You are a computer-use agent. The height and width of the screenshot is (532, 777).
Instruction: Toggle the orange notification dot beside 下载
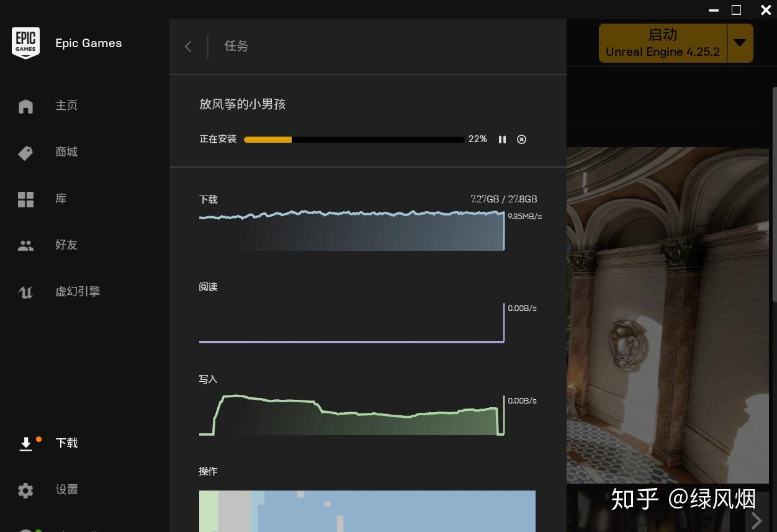39,439
